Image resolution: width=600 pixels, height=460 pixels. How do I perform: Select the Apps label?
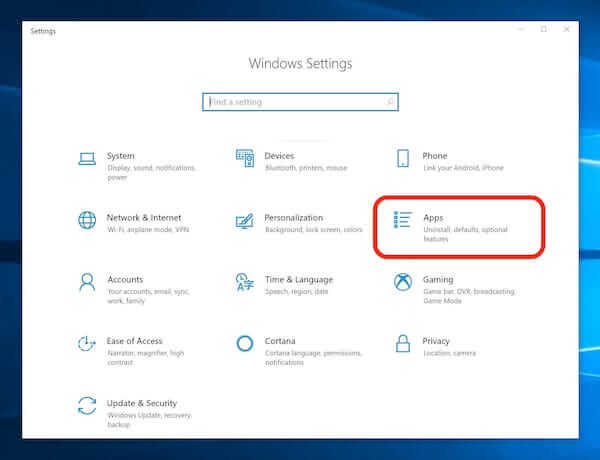pyautogui.click(x=433, y=218)
